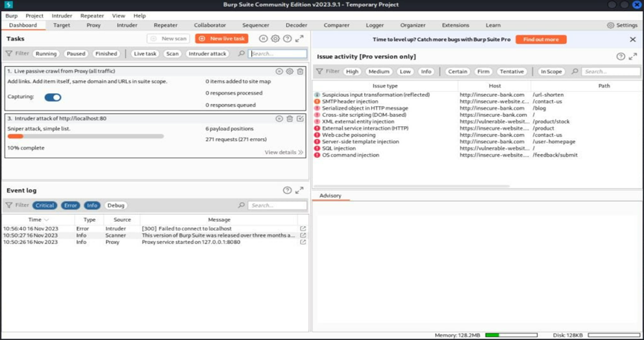Open Intruder attack task in new window icon
This screenshot has width=644, height=340.
click(300, 118)
